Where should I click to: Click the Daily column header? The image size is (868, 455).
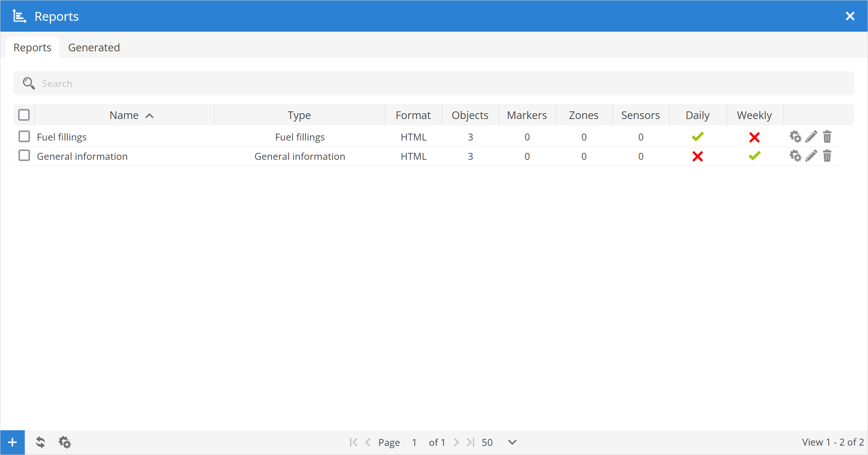tap(697, 115)
